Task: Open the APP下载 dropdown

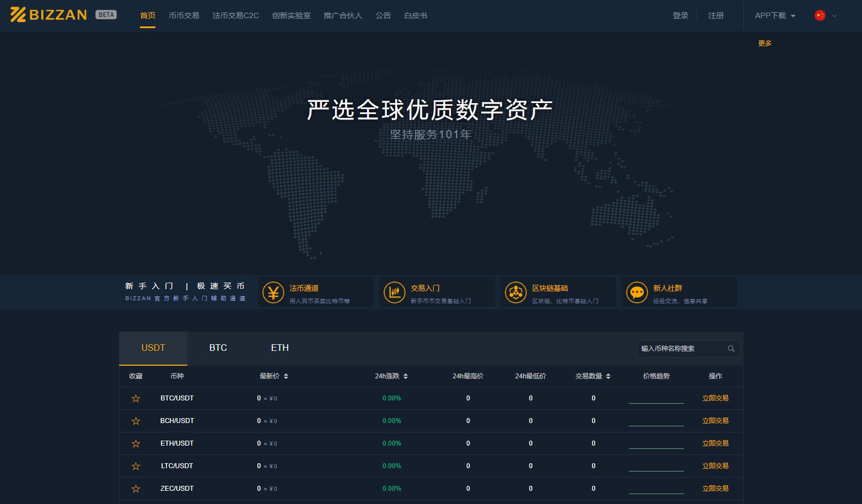Action: (x=775, y=15)
